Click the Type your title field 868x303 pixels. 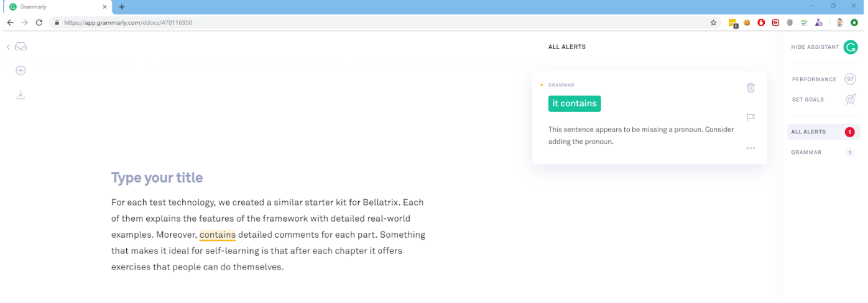(x=157, y=178)
